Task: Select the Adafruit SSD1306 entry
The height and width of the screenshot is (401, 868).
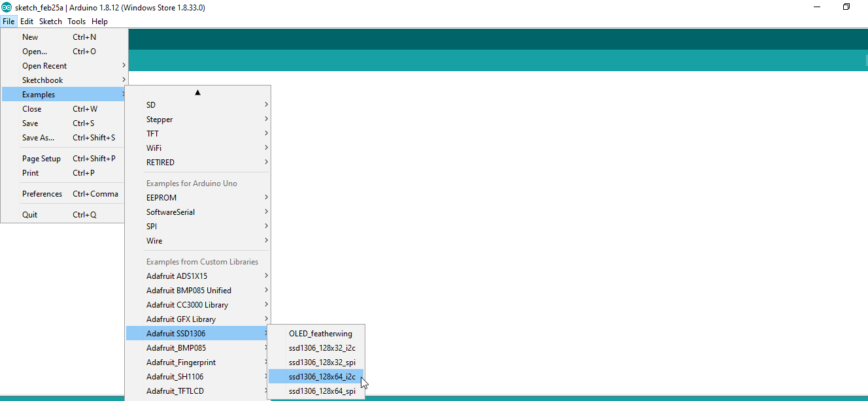Action: (x=197, y=334)
